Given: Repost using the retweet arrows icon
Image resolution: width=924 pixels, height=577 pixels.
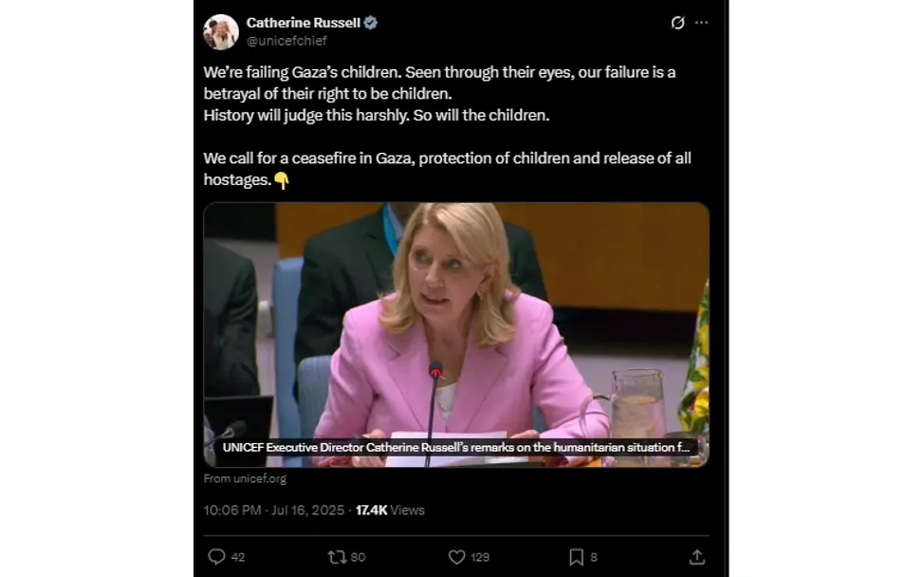Looking at the screenshot, I should pyautogui.click(x=336, y=557).
